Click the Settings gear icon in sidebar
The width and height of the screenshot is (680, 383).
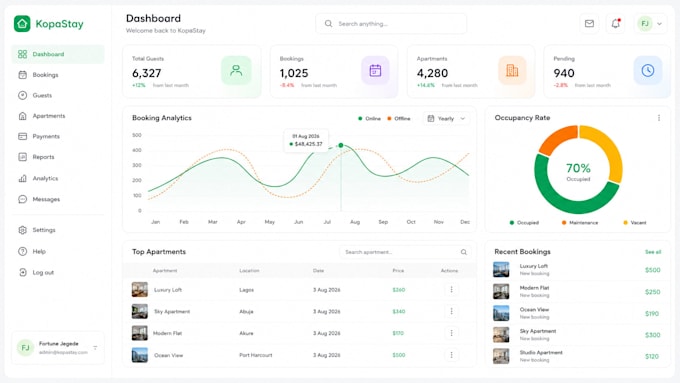point(23,230)
